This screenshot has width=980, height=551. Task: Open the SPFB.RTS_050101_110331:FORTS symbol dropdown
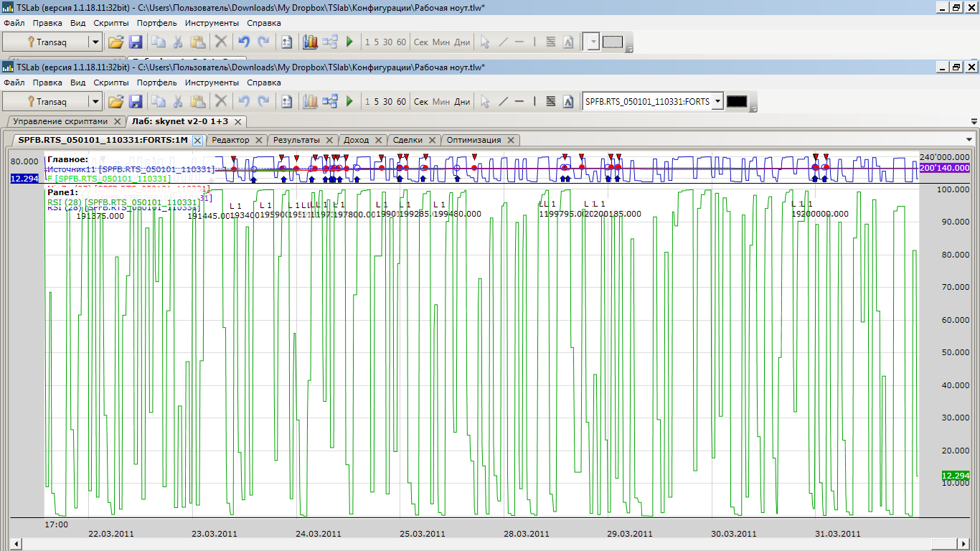pos(717,102)
